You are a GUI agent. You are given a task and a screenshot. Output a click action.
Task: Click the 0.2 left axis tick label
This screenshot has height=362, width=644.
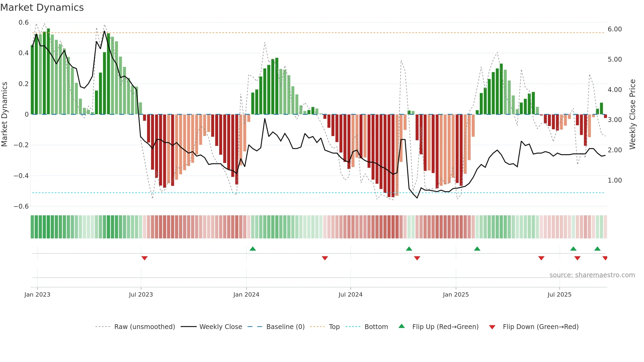24,84
